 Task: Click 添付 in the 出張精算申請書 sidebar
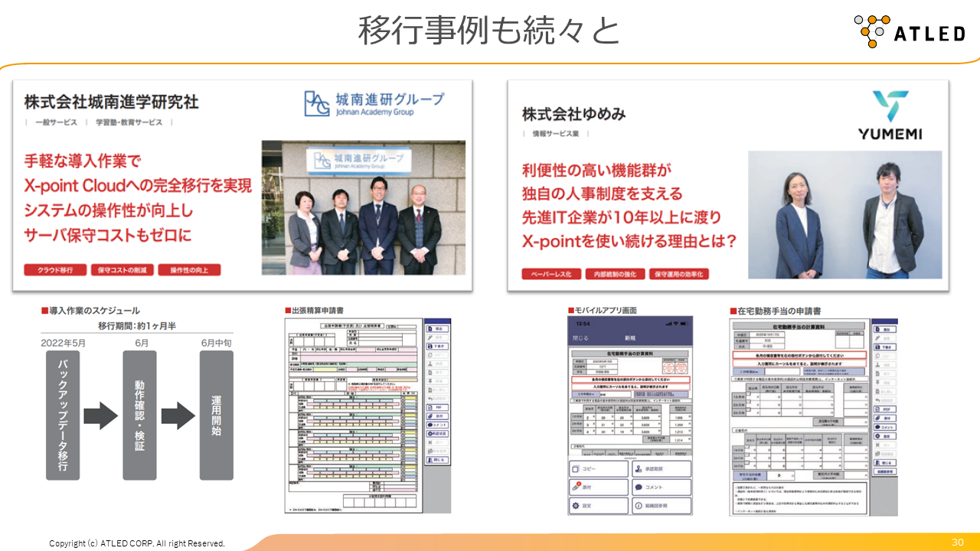click(437, 416)
